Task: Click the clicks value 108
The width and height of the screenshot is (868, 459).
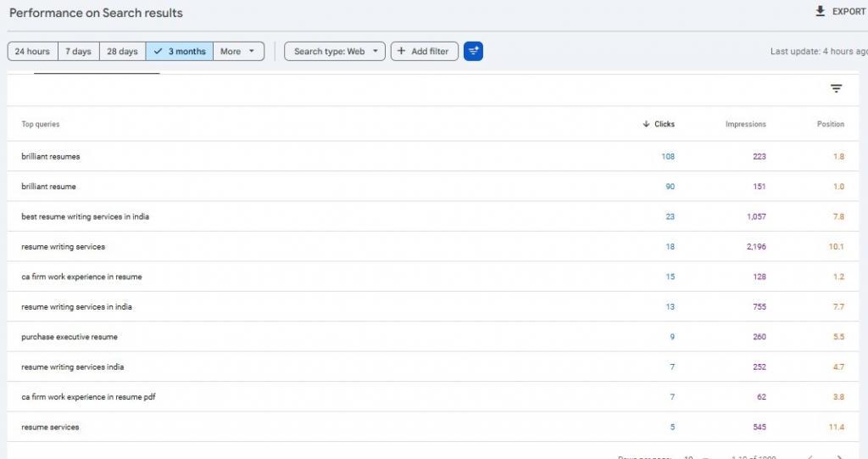Action: click(x=668, y=156)
